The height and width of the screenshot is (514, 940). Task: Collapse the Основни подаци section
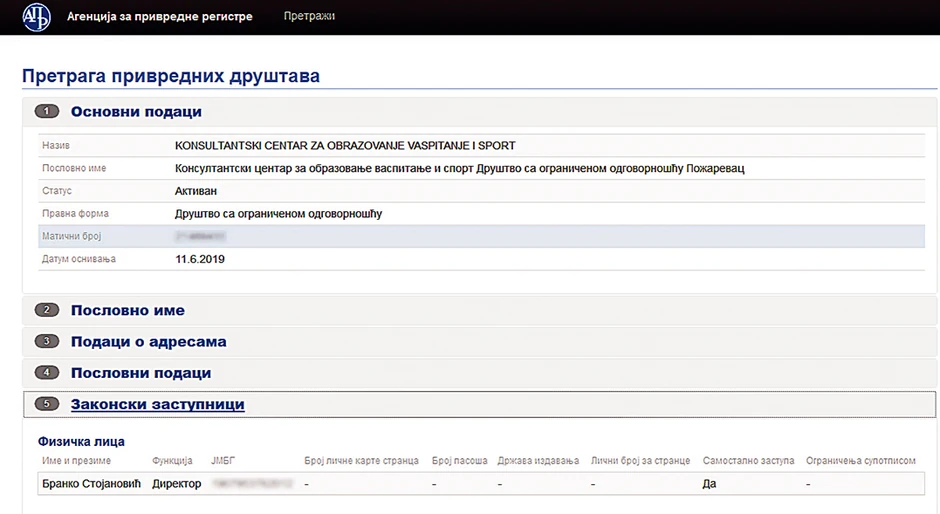coord(136,112)
